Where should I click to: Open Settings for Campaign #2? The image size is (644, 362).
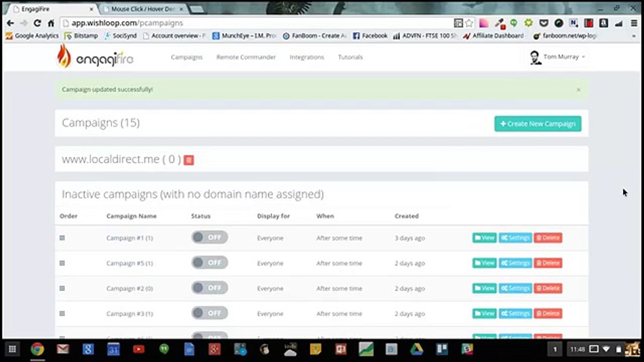[515, 288]
